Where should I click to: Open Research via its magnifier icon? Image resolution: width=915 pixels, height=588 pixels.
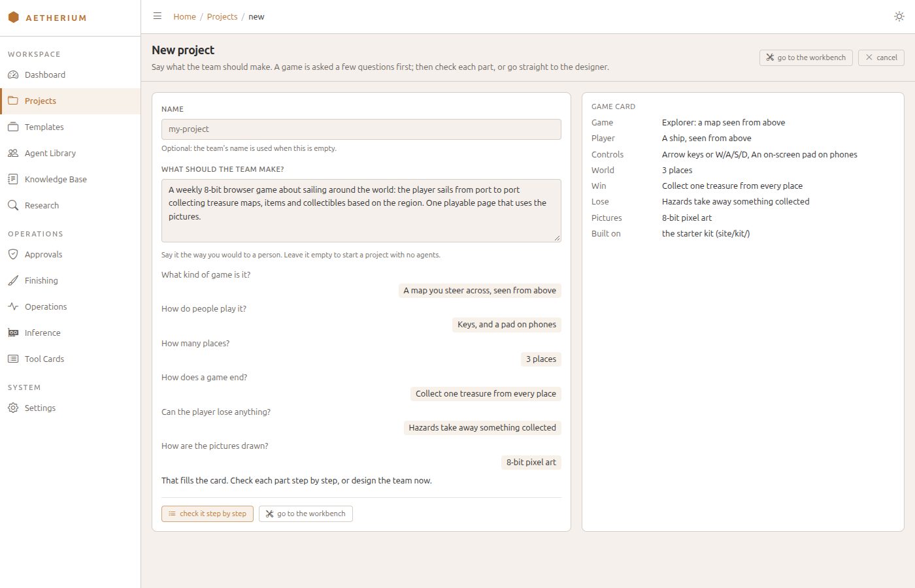(13, 205)
